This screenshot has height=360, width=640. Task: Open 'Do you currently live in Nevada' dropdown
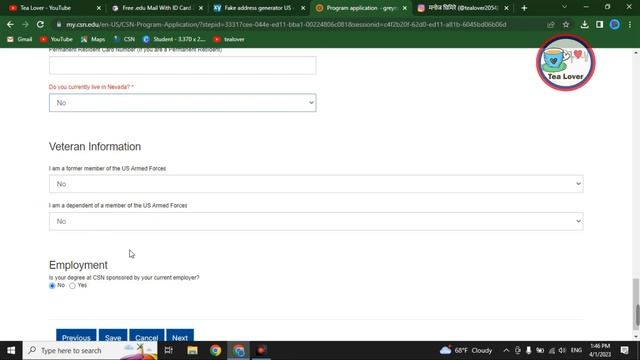click(182, 103)
